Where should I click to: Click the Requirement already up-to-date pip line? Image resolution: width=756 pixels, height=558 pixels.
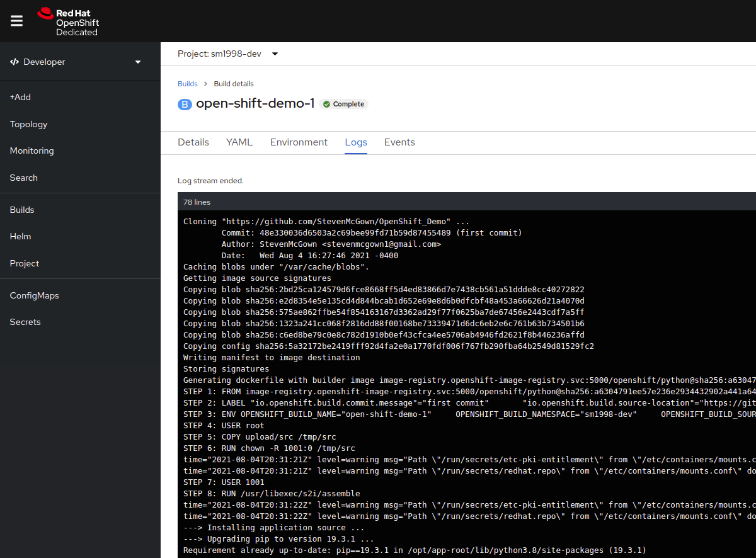[x=415, y=550]
